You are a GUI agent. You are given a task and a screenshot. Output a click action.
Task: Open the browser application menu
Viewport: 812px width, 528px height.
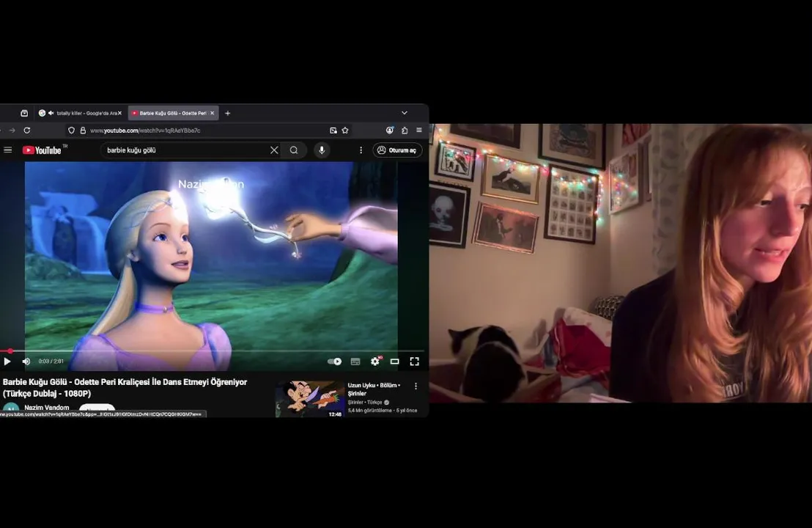click(x=419, y=131)
